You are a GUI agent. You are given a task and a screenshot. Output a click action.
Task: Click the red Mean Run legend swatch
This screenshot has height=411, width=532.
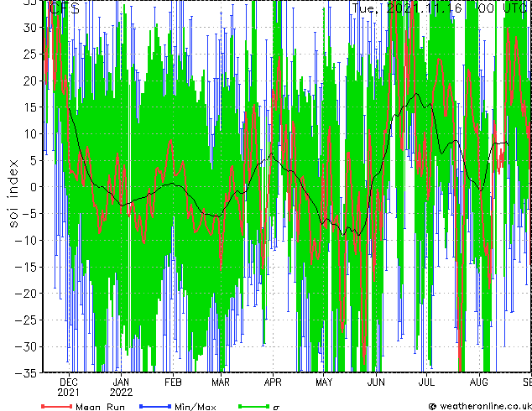coord(56,406)
